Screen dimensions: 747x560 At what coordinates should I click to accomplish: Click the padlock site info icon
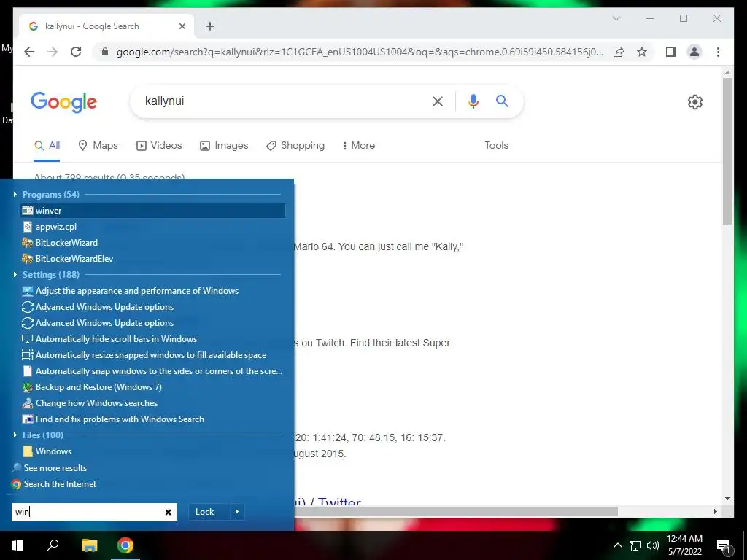point(105,52)
